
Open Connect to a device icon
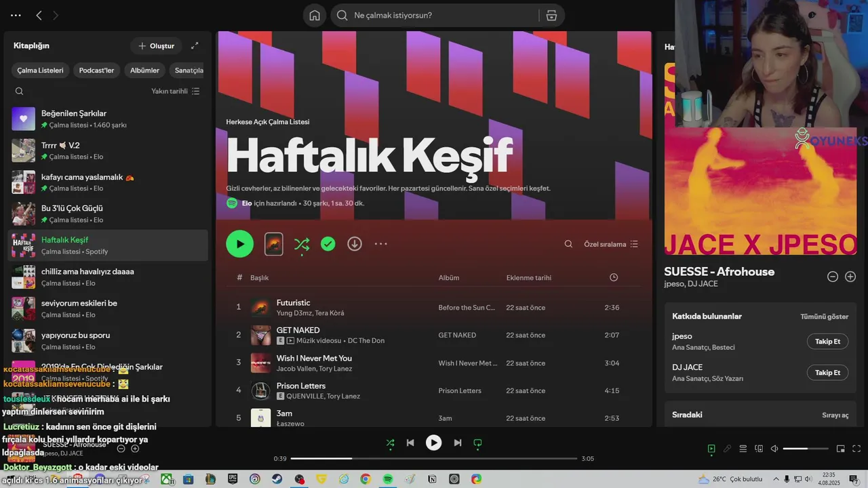pyautogui.click(x=759, y=449)
